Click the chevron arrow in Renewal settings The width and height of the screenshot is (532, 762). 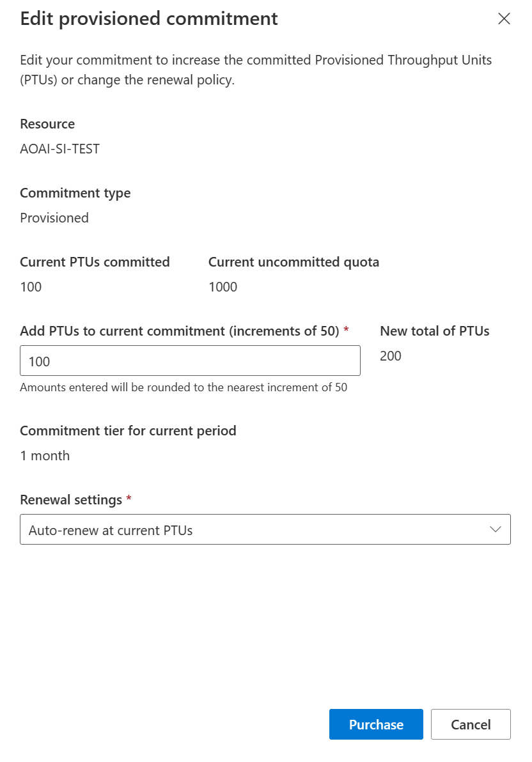click(495, 529)
